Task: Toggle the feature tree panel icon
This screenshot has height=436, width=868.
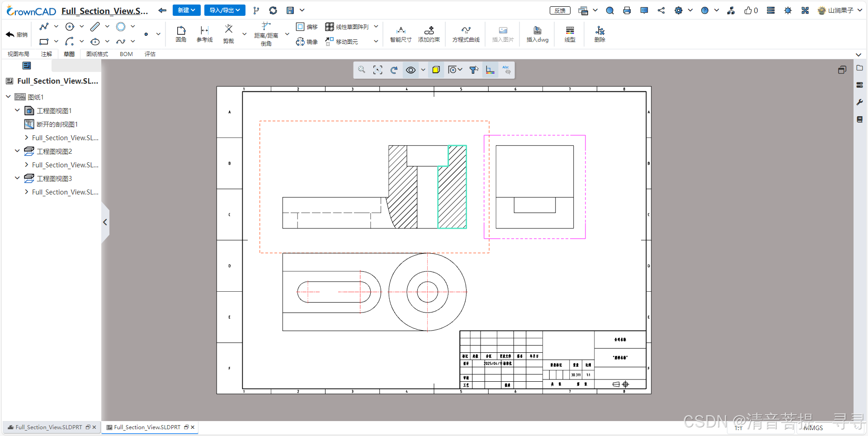Action: [x=27, y=66]
